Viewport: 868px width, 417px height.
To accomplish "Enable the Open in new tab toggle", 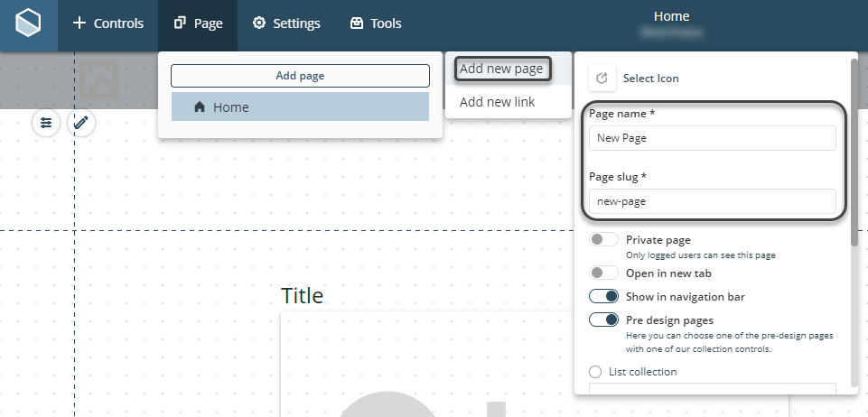I will 603,273.
